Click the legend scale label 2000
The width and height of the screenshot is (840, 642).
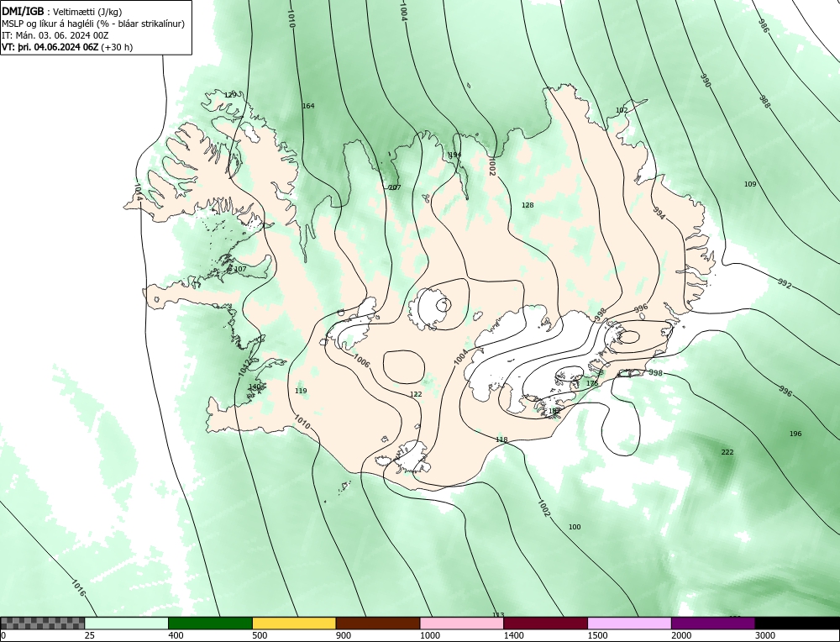[x=681, y=635]
